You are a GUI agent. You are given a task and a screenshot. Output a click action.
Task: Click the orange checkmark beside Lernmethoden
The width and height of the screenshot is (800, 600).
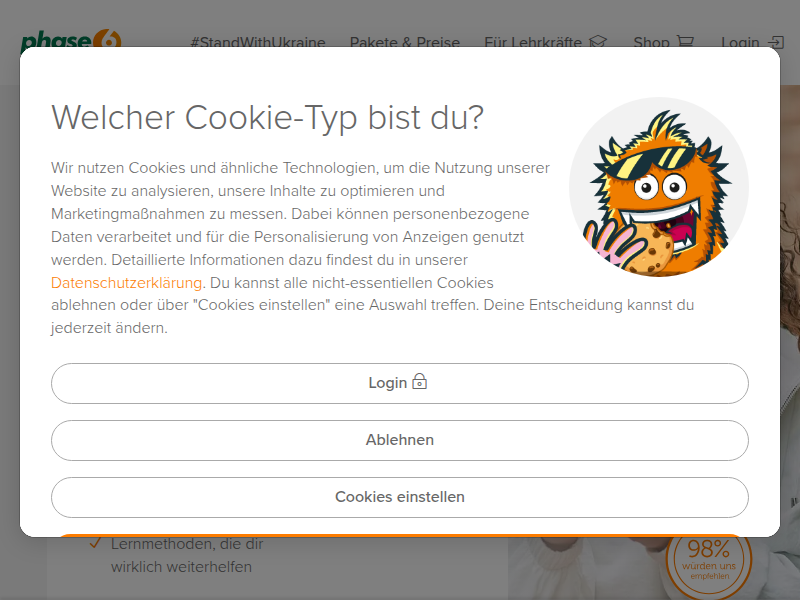95,544
